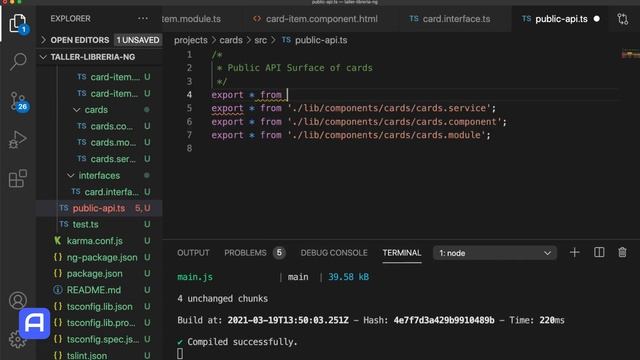Click the editor minimap
The width and height of the screenshot is (640, 360).
click(630, 54)
